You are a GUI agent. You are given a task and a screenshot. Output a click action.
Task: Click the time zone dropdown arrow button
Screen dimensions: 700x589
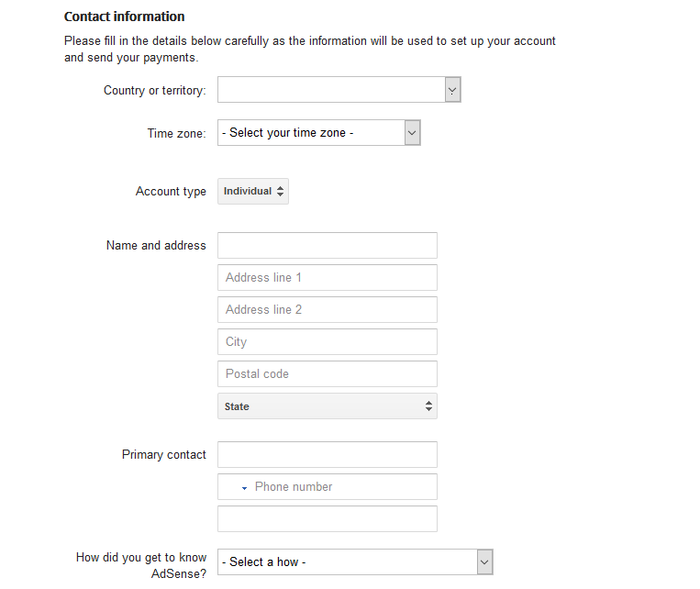[412, 133]
